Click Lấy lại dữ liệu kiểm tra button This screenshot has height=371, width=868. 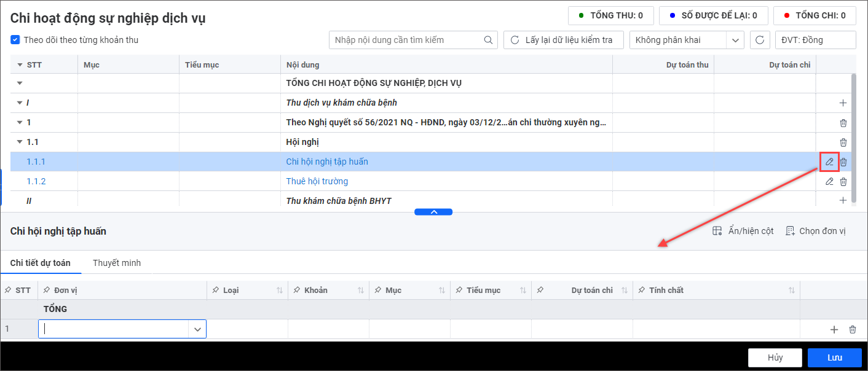[562, 40]
